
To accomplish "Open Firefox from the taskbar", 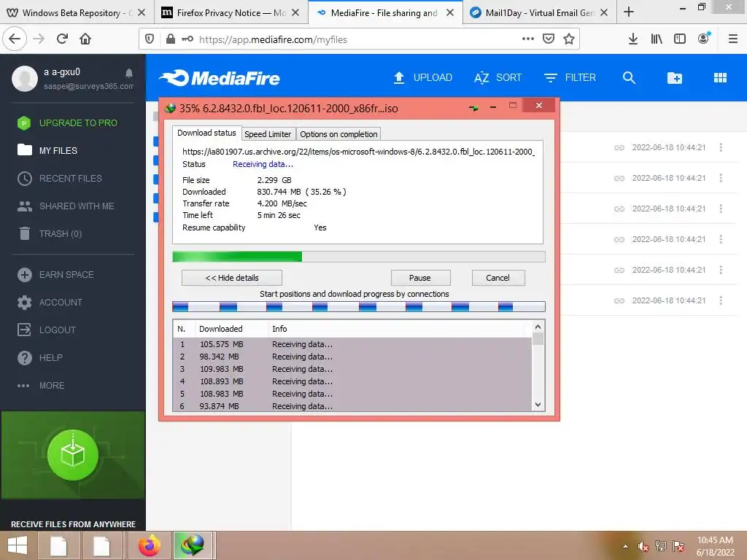I will (150, 545).
